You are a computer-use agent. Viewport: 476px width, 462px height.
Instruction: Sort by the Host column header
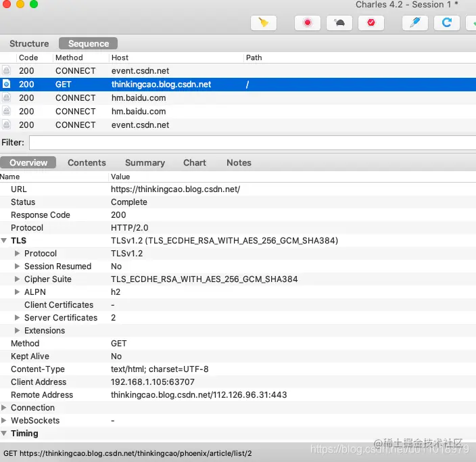pos(120,57)
